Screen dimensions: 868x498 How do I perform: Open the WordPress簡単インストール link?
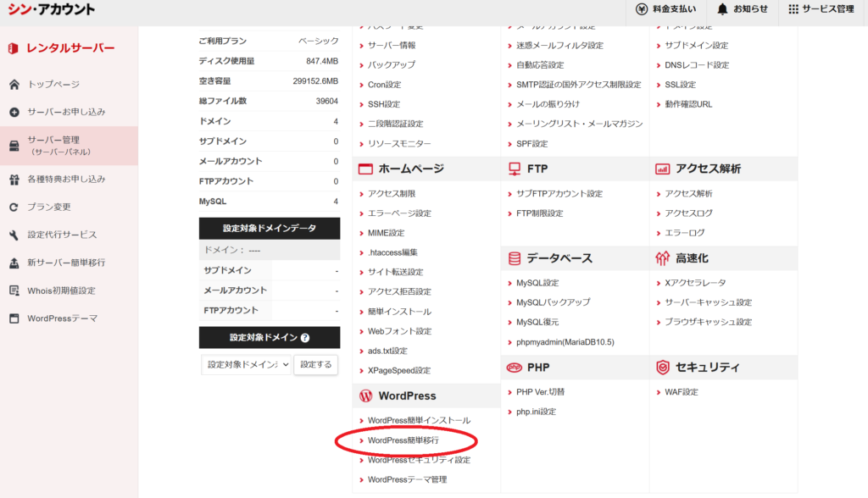tap(419, 421)
